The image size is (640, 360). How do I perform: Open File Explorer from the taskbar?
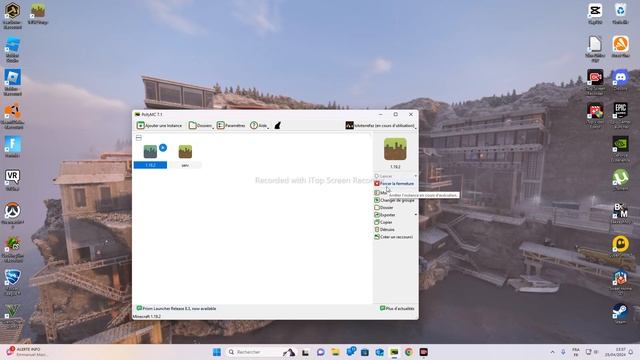336,352
